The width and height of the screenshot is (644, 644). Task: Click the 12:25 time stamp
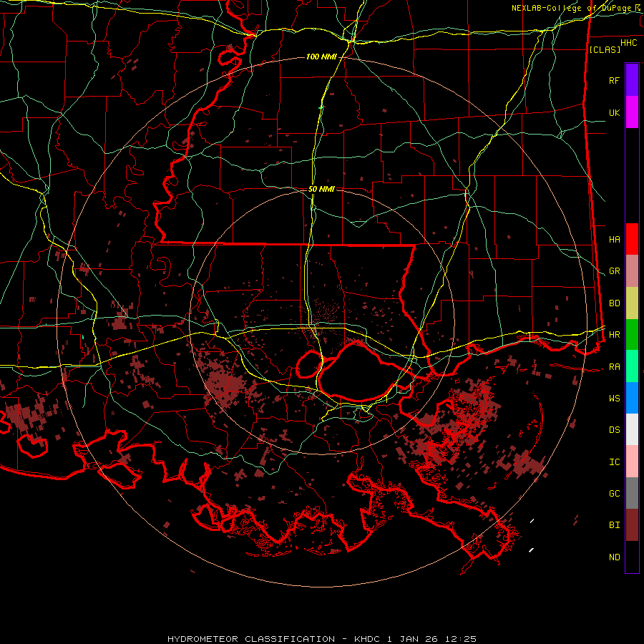(460, 639)
